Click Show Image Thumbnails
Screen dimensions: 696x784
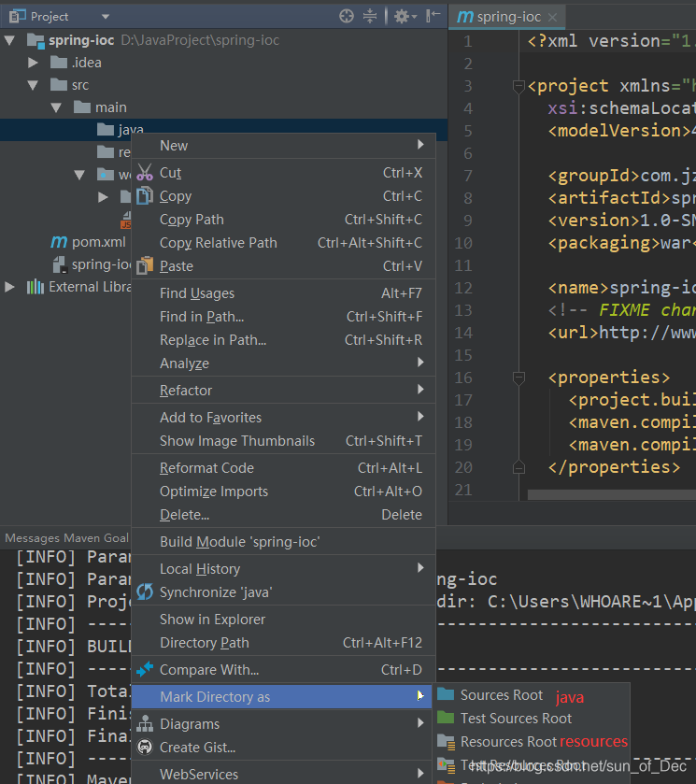[283, 441]
